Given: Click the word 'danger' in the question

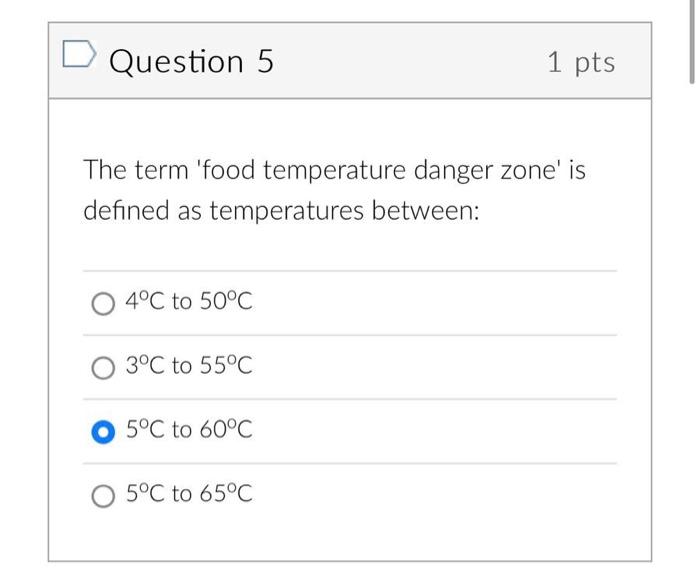Looking at the screenshot, I should coord(428,171).
